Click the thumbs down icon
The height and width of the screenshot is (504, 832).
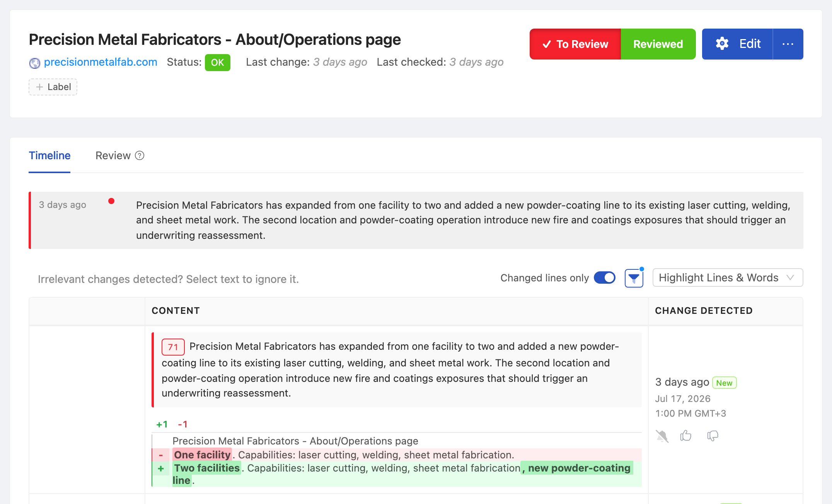click(713, 436)
